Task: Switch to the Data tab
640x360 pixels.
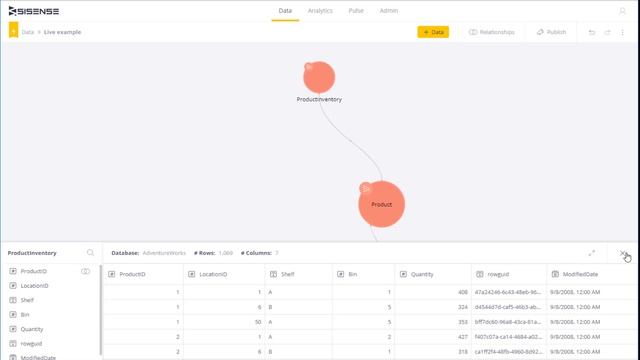Action: tap(285, 11)
